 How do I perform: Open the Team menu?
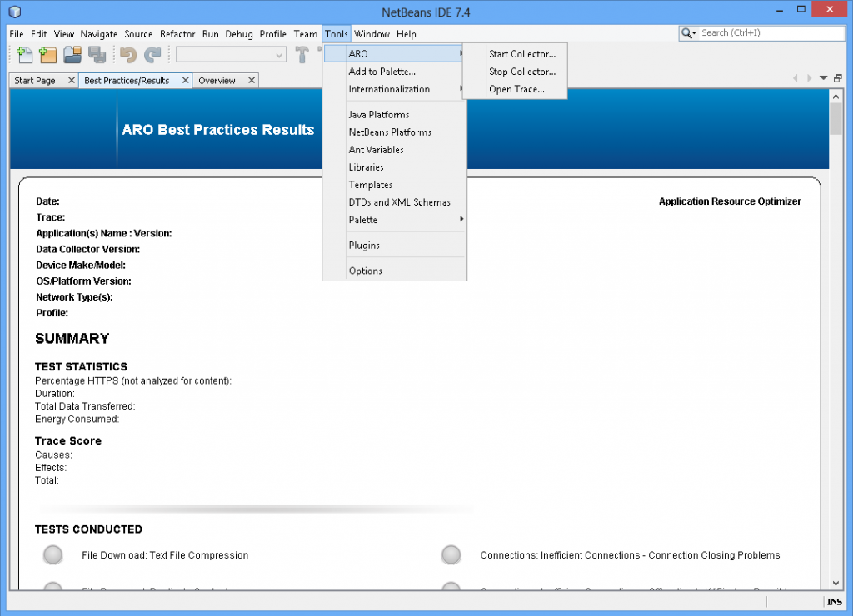pyautogui.click(x=306, y=33)
